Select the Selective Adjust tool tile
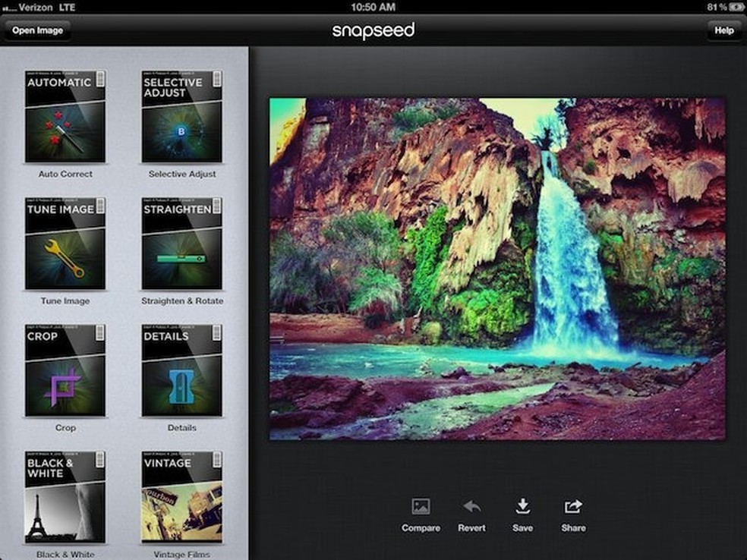This screenshot has height=560, width=747. 182,117
